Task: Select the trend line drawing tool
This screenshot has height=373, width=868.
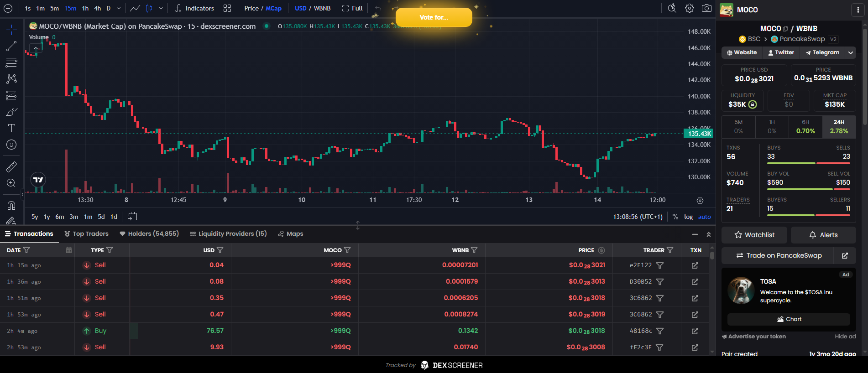Action: (11, 46)
